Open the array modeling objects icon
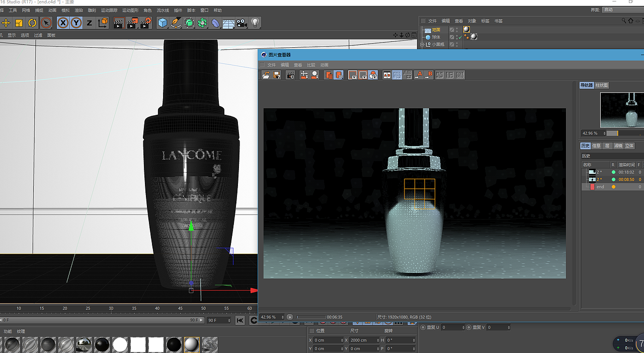The height and width of the screenshot is (353, 644). (202, 23)
